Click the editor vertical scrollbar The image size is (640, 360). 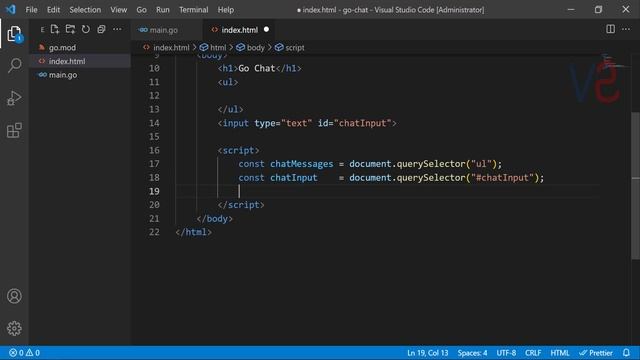pos(636,185)
